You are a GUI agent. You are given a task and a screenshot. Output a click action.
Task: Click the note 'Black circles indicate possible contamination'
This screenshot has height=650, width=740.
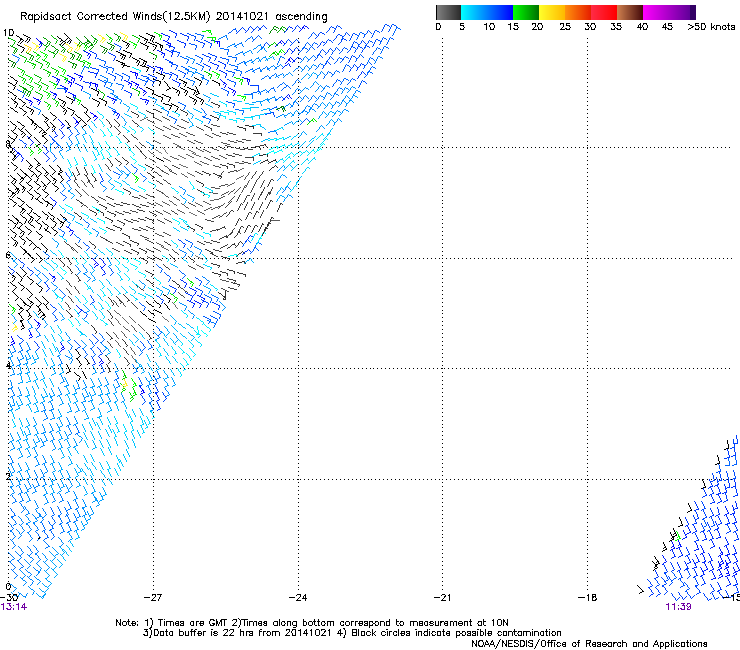pos(456,633)
